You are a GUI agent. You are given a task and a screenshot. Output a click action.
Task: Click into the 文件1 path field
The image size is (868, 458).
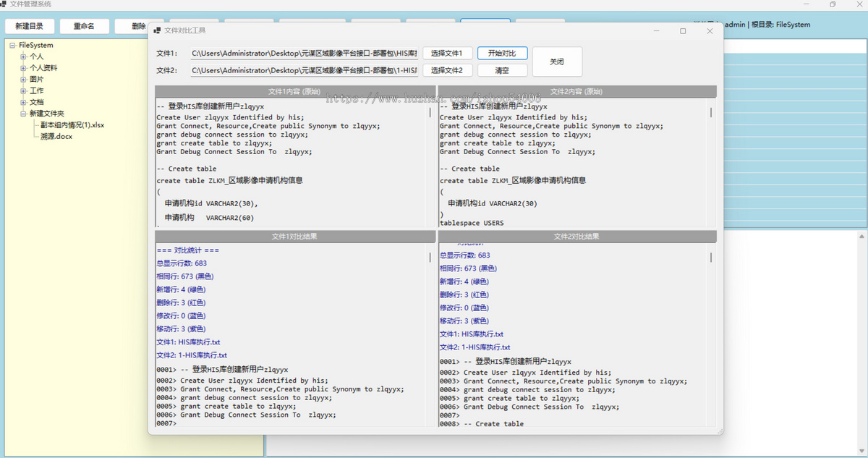[x=304, y=54]
